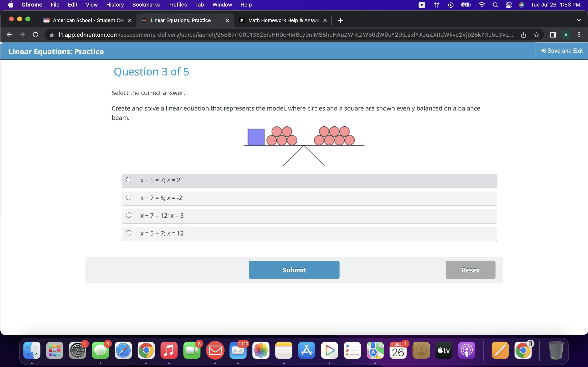Choose option x = 5 + 7; x = 12
588x367 pixels.
coord(129,233)
